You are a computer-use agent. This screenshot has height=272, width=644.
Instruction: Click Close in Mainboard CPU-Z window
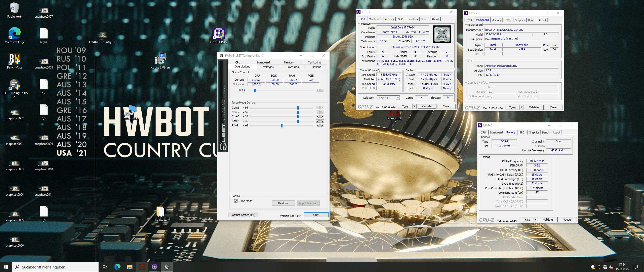tap(553, 107)
